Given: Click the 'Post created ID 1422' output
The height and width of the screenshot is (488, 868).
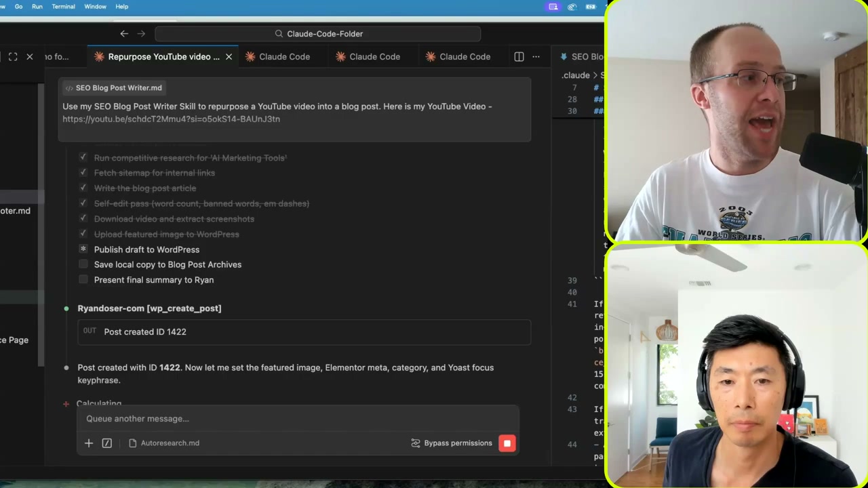Looking at the screenshot, I should [145, 332].
